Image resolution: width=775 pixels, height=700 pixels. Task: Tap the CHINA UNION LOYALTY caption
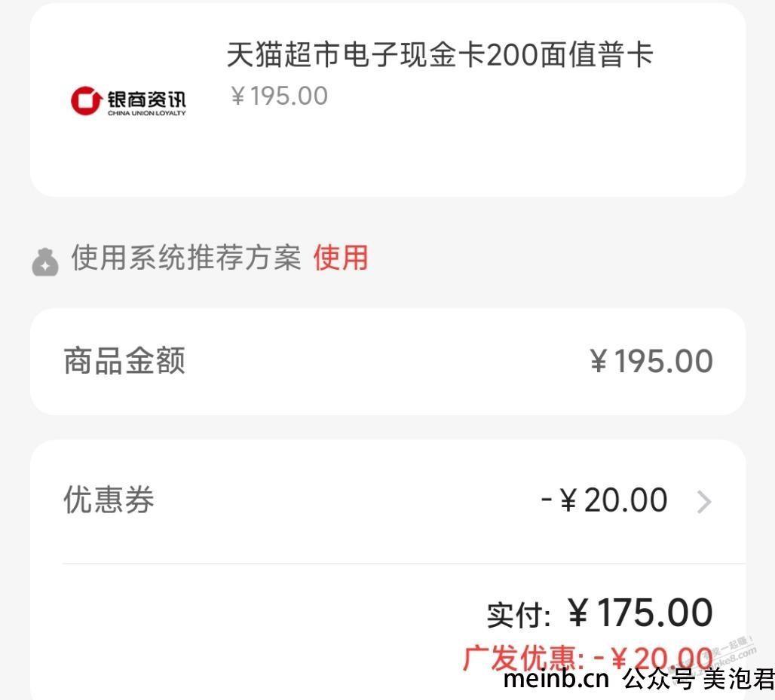point(147,113)
